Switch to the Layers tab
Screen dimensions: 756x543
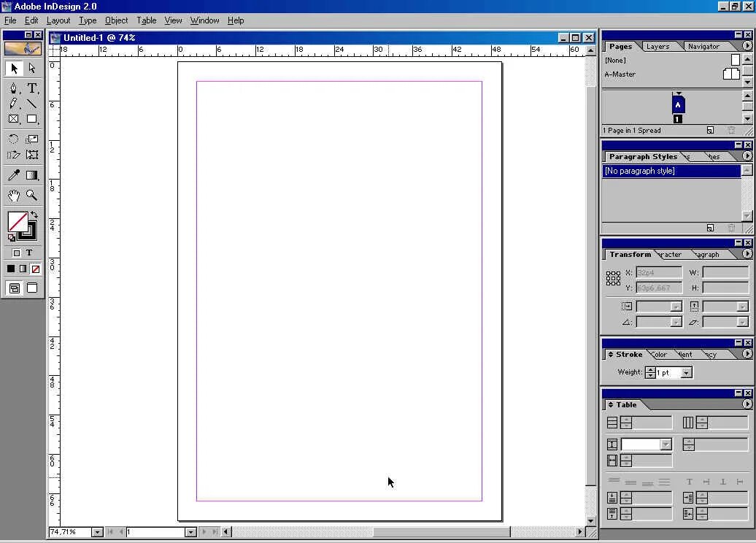pos(657,45)
